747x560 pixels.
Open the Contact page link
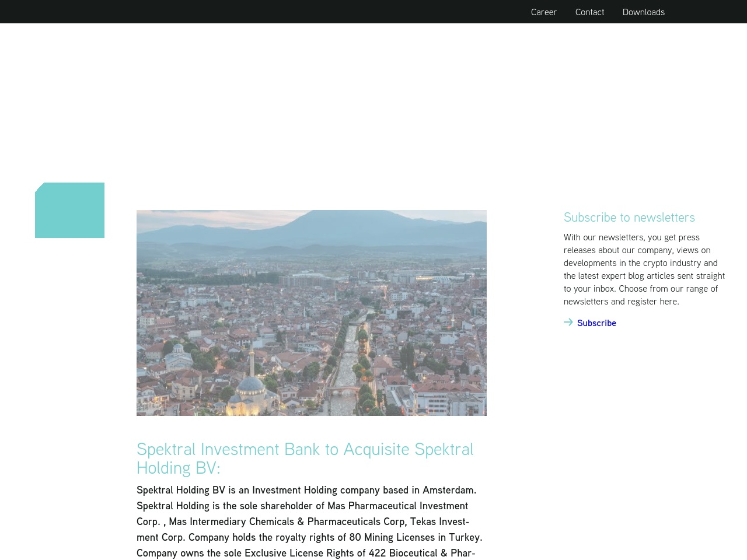coord(589,12)
